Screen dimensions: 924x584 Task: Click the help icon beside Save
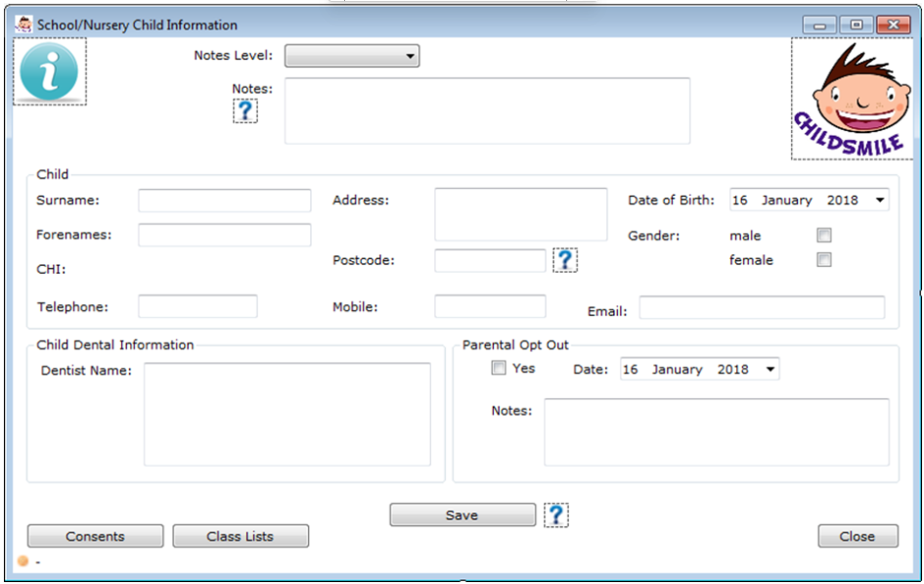tap(556, 515)
